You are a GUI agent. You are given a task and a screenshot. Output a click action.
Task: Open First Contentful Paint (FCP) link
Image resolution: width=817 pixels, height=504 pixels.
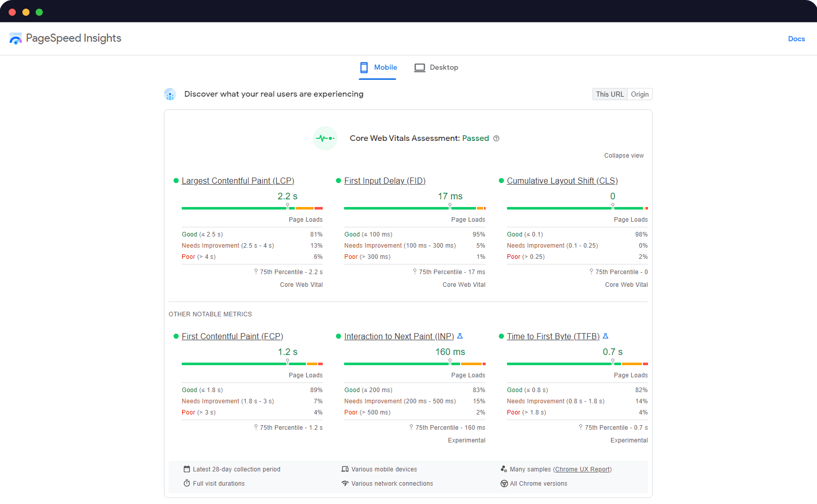[x=232, y=336]
